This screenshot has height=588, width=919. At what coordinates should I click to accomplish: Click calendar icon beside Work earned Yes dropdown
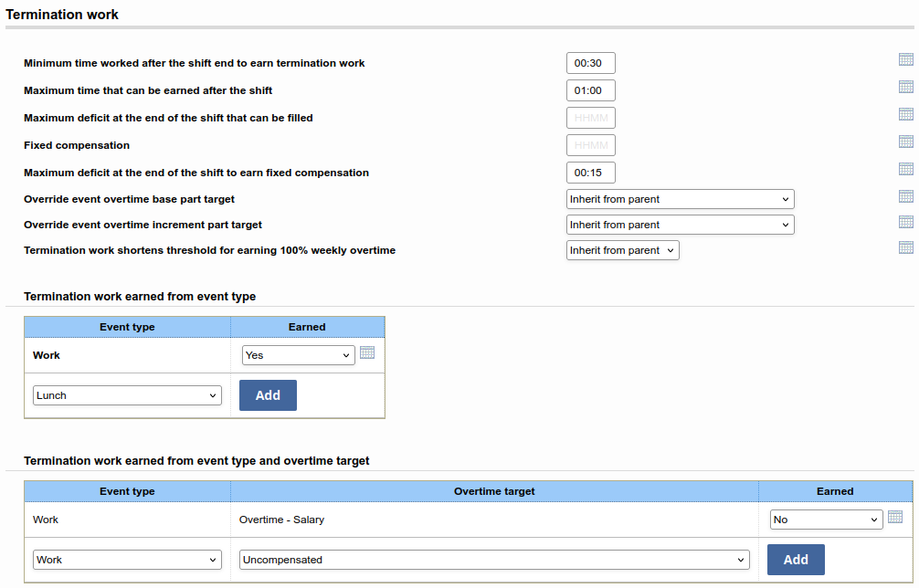click(367, 352)
